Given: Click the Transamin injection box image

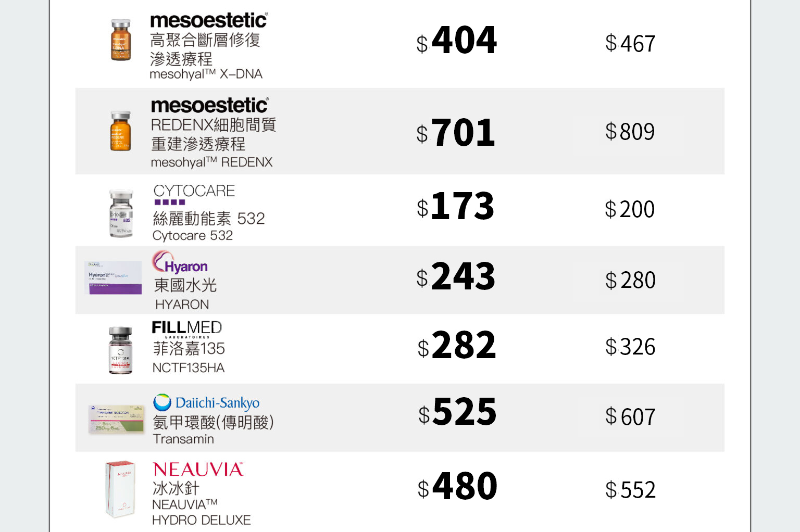Looking at the screenshot, I should coord(116,419).
